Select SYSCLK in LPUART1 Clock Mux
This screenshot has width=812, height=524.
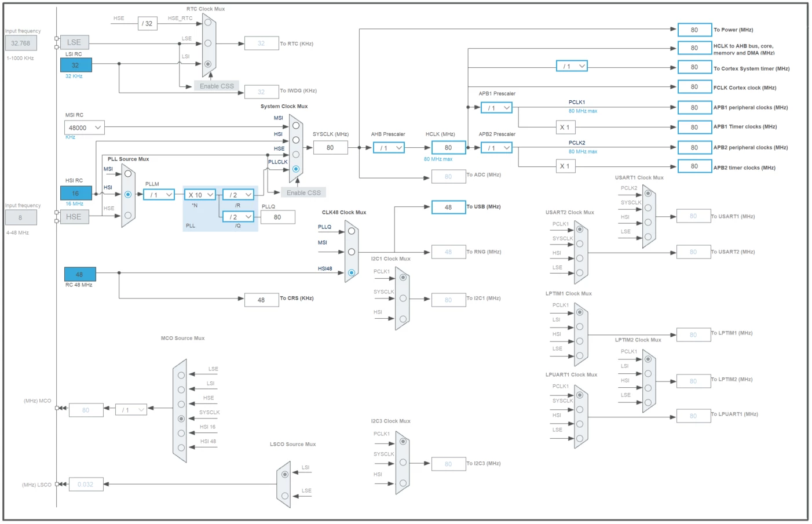[580, 409]
